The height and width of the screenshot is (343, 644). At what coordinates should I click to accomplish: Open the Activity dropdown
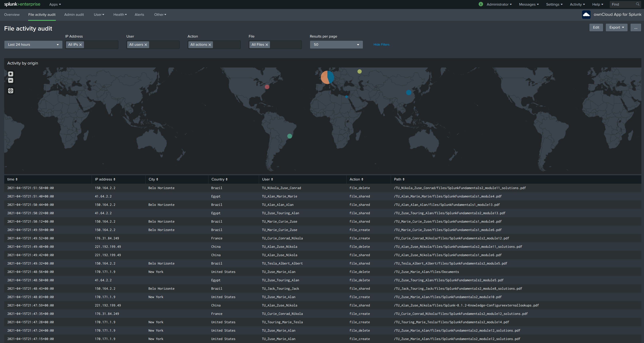(577, 5)
